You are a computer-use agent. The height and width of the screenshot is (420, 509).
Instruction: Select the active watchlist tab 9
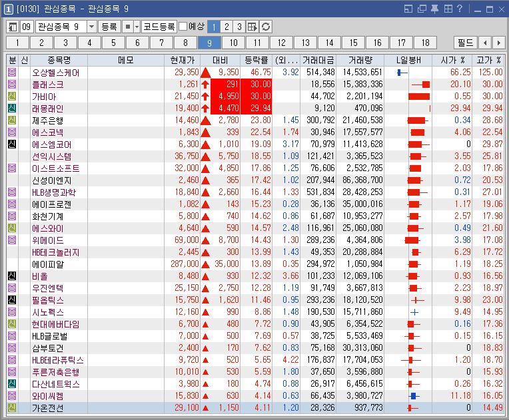coord(209,43)
